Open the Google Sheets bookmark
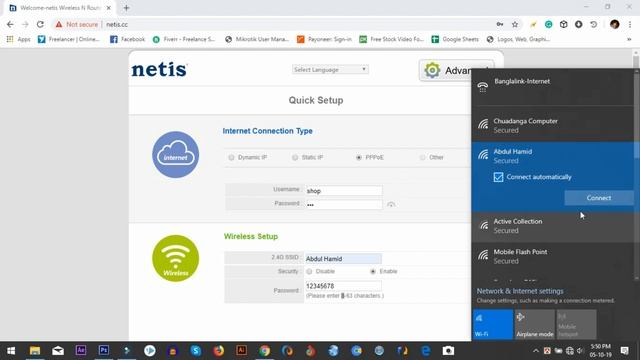640x360 pixels. click(455, 39)
